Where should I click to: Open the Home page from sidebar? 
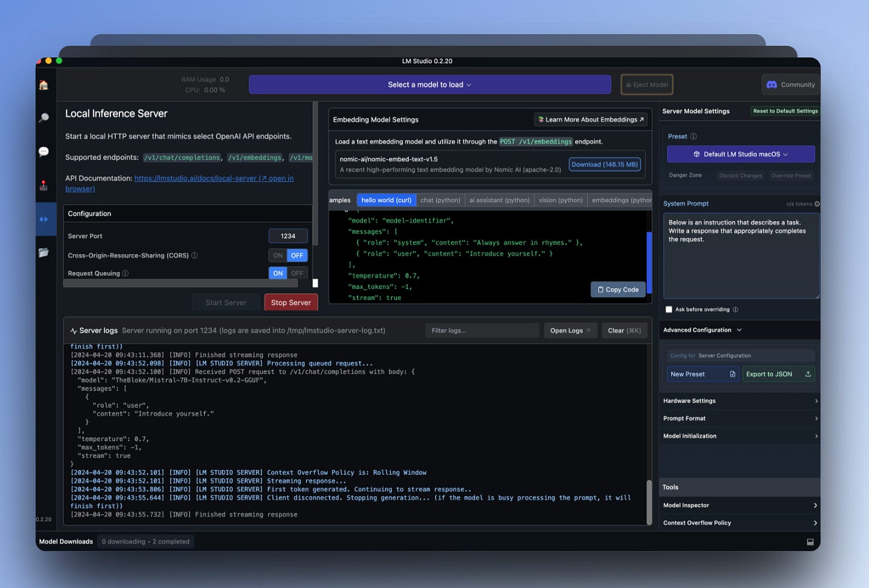(x=44, y=85)
